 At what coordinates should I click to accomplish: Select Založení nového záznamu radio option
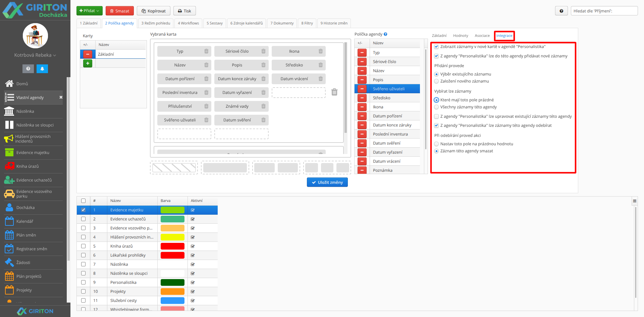[x=436, y=81]
